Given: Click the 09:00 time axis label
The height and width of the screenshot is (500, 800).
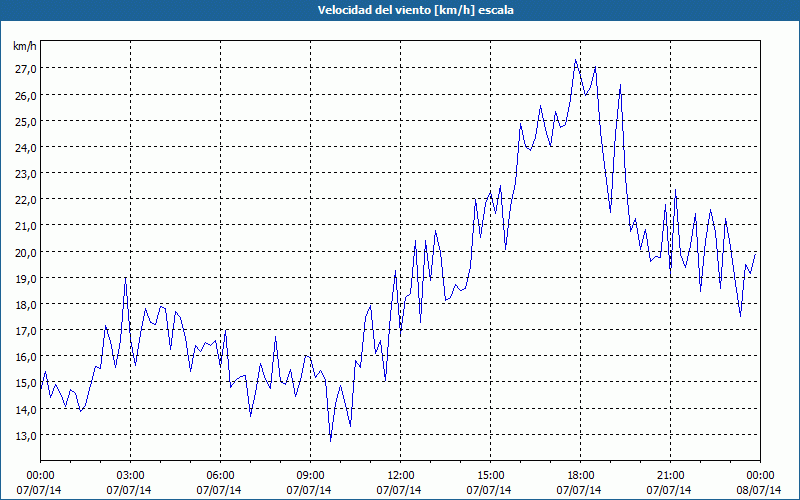Looking at the screenshot, I should coord(310,476).
